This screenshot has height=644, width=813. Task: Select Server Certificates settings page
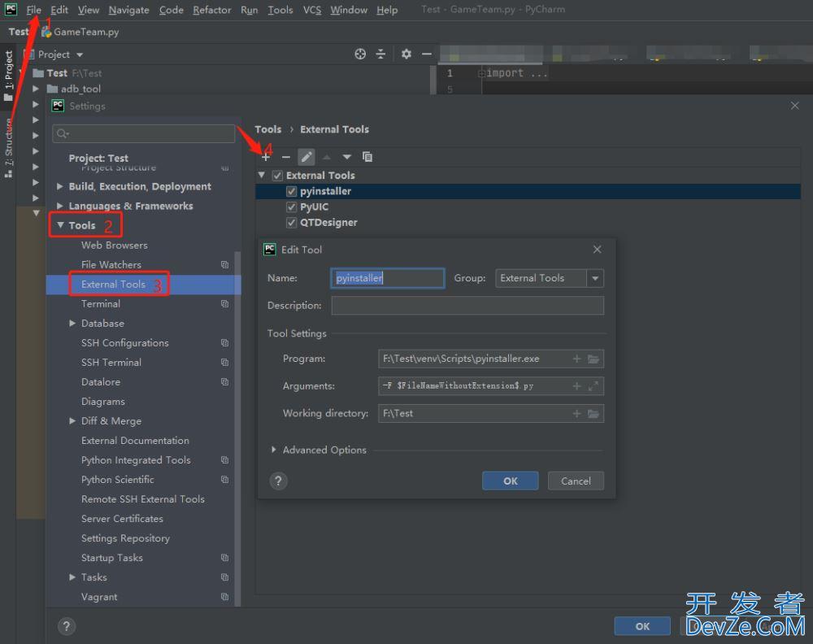[x=122, y=519]
